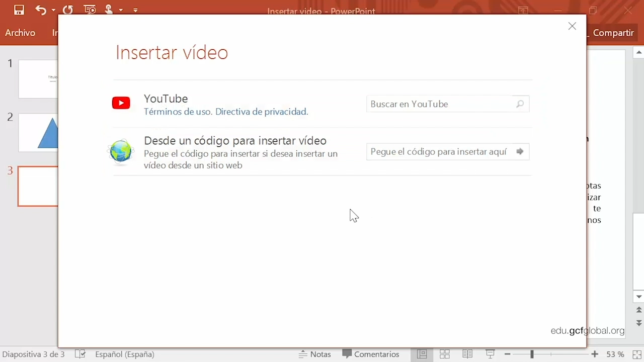This screenshot has width=644, height=362.
Task: Click the Undo arrow icon
Action: coord(41,10)
